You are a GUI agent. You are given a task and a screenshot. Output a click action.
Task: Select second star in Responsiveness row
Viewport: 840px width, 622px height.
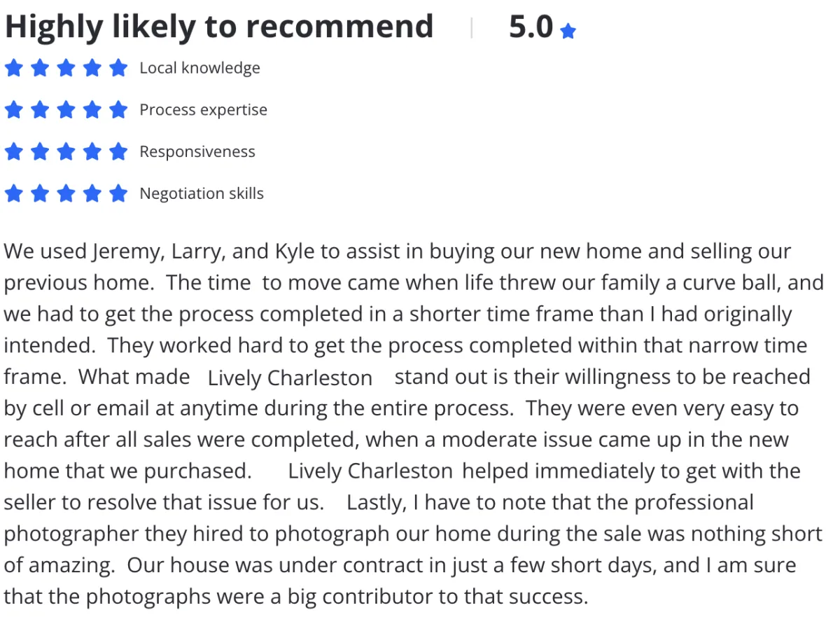pos(40,151)
